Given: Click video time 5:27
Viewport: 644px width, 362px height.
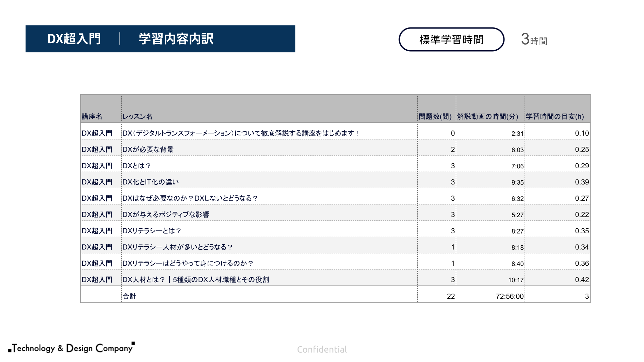Looking at the screenshot, I should 518,215.
